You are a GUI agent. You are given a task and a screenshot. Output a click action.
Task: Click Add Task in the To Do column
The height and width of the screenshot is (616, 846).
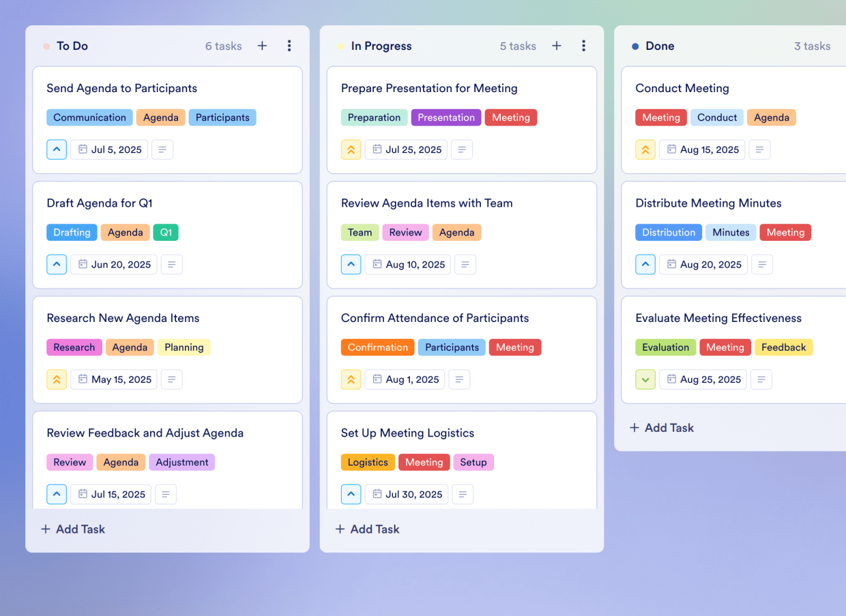coord(73,529)
